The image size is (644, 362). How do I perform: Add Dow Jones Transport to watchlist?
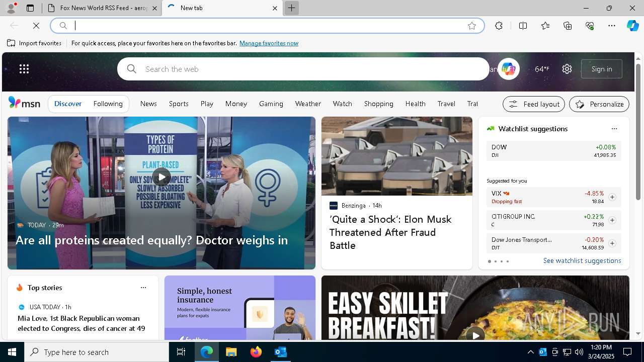pos(612,243)
